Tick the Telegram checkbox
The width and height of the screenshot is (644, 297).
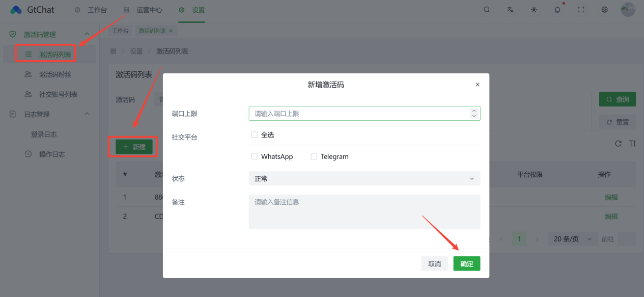point(314,156)
